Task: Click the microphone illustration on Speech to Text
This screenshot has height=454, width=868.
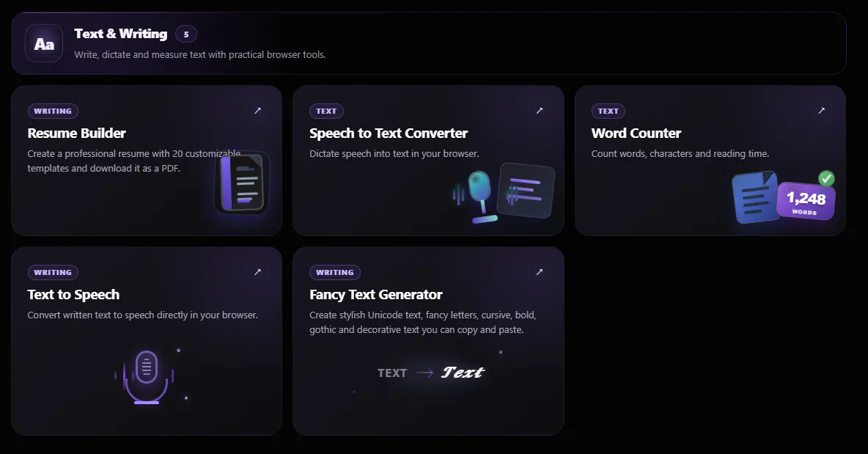Action: tap(478, 195)
